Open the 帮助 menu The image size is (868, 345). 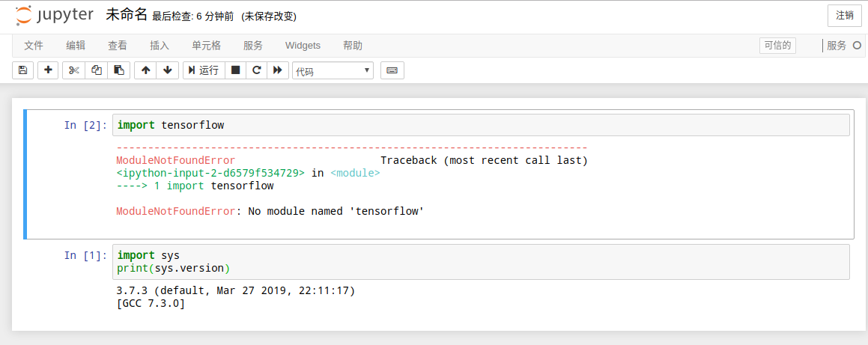tap(353, 46)
